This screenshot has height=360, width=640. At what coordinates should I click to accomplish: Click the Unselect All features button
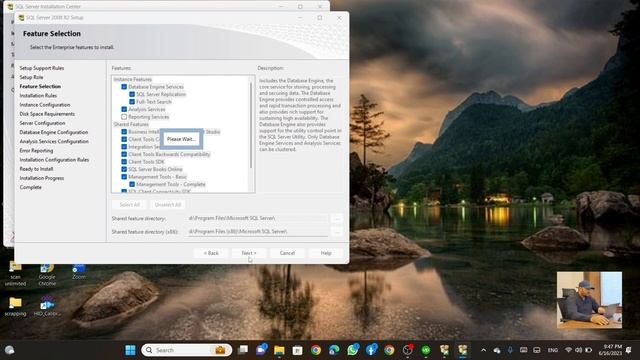(x=168, y=204)
